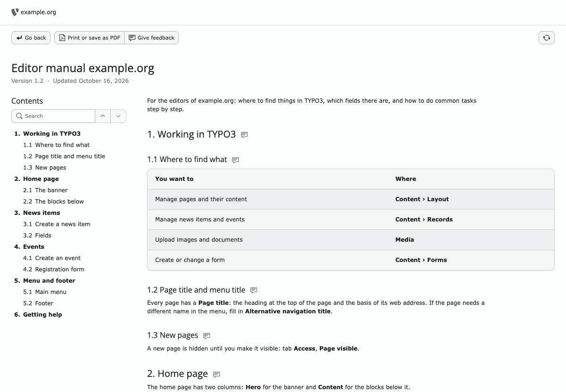This screenshot has width=566, height=392.
Task: Click Version 1.2 text
Action: [x=27, y=81]
